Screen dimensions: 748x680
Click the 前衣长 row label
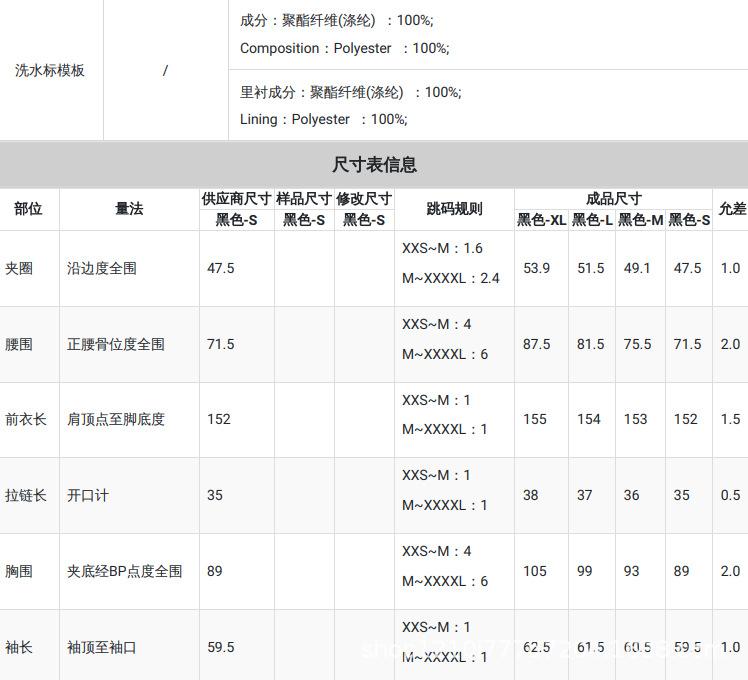click(x=26, y=419)
